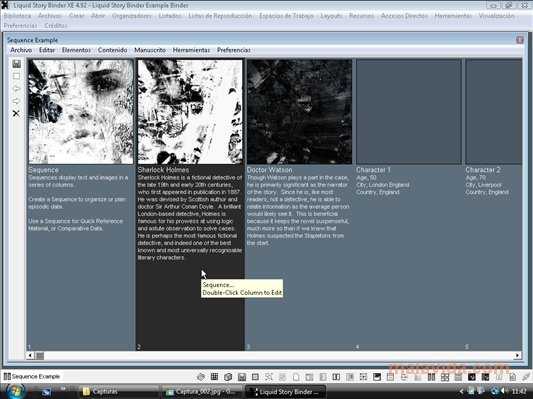This screenshot has width=533, height=399.
Task: Open Archivo menu in Sequence Example window
Action: click(x=21, y=50)
